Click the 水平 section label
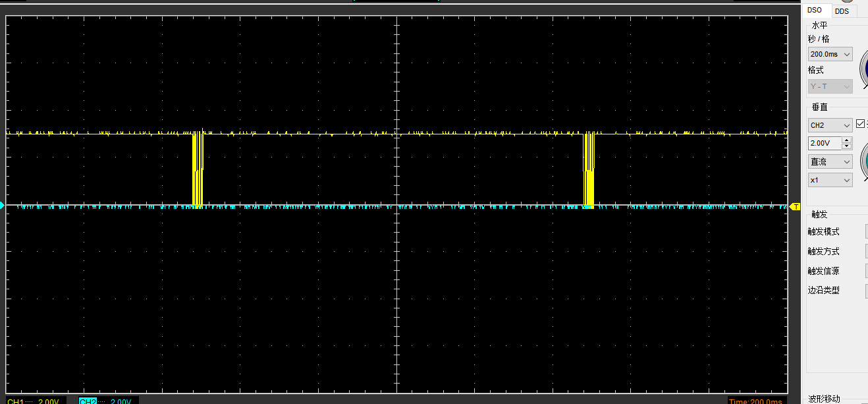Viewport: 868px width, 404px height. coord(820,25)
